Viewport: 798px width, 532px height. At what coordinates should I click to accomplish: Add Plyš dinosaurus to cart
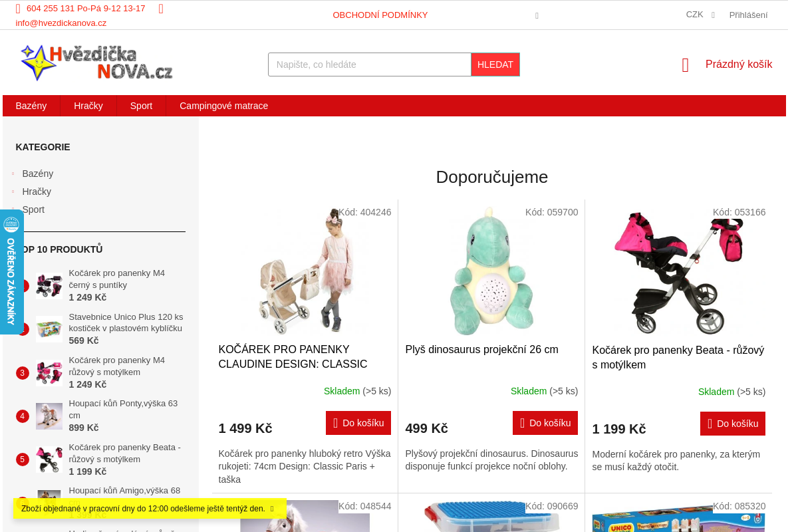(x=545, y=423)
